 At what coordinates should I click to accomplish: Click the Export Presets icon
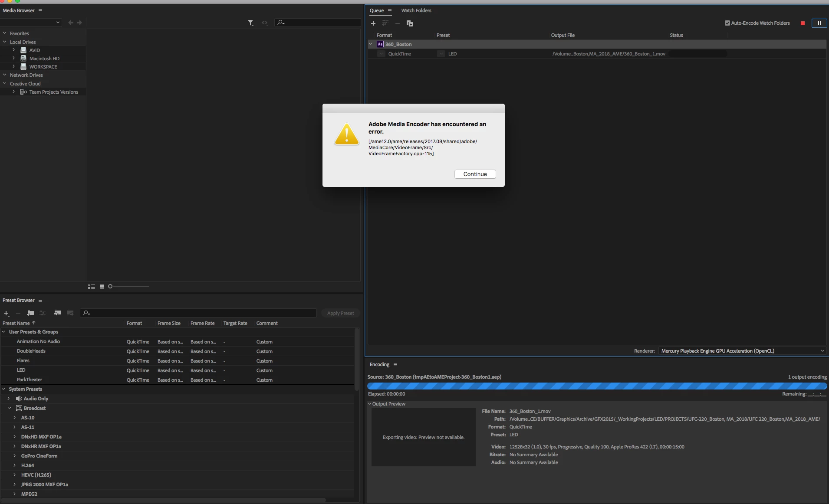pos(70,313)
